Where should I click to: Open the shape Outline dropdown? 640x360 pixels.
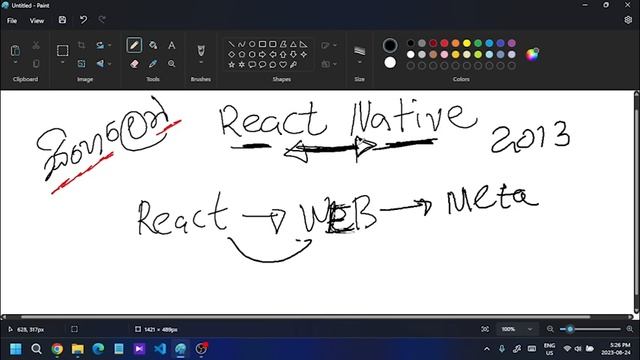(x=329, y=45)
